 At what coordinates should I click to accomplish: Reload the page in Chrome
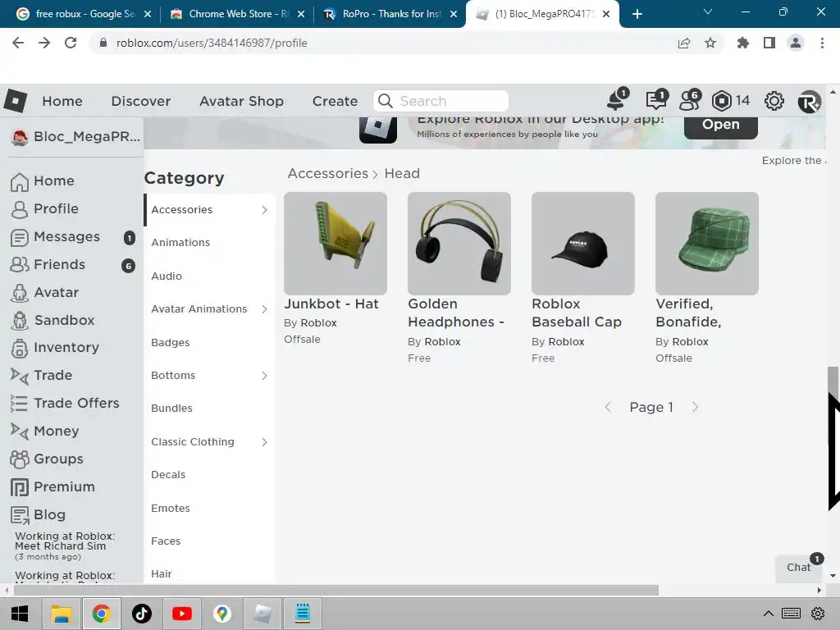(x=71, y=43)
